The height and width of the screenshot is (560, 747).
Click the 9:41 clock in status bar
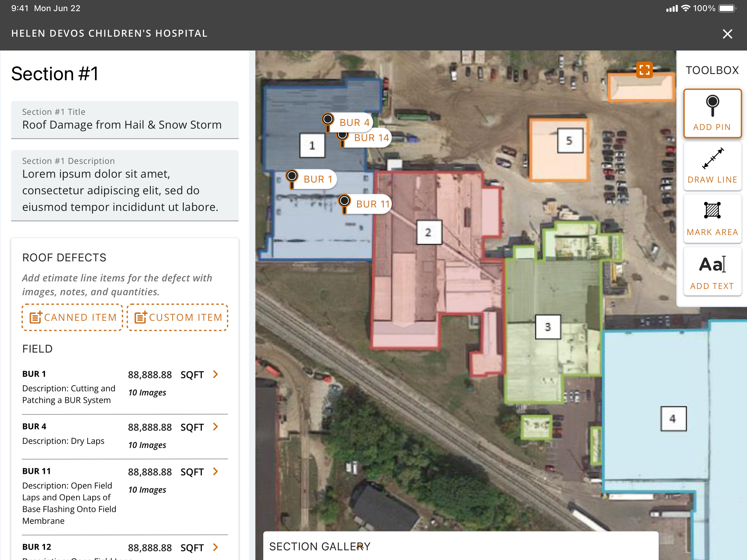click(x=20, y=8)
